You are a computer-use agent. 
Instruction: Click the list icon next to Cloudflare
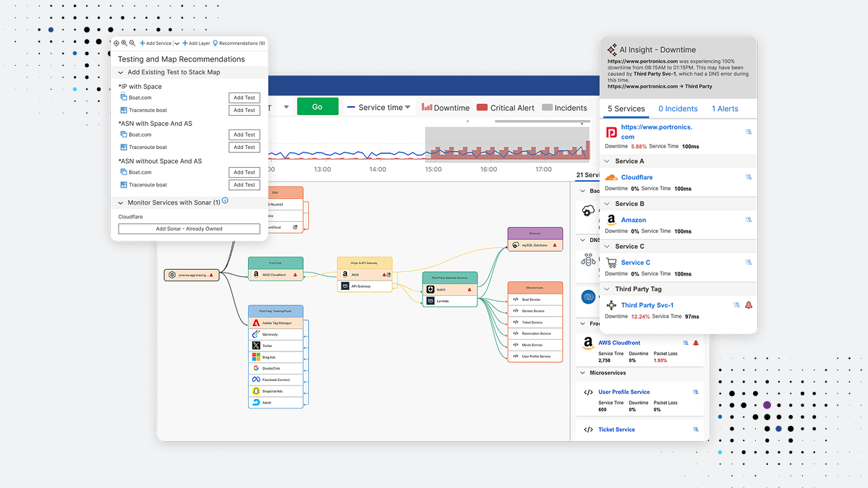[x=749, y=177]
